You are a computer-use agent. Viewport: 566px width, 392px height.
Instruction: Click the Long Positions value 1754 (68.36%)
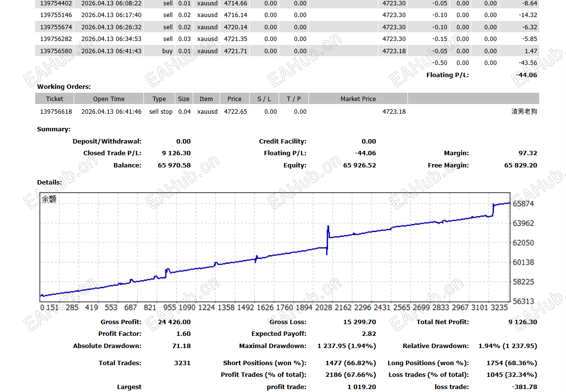point(511,363)
